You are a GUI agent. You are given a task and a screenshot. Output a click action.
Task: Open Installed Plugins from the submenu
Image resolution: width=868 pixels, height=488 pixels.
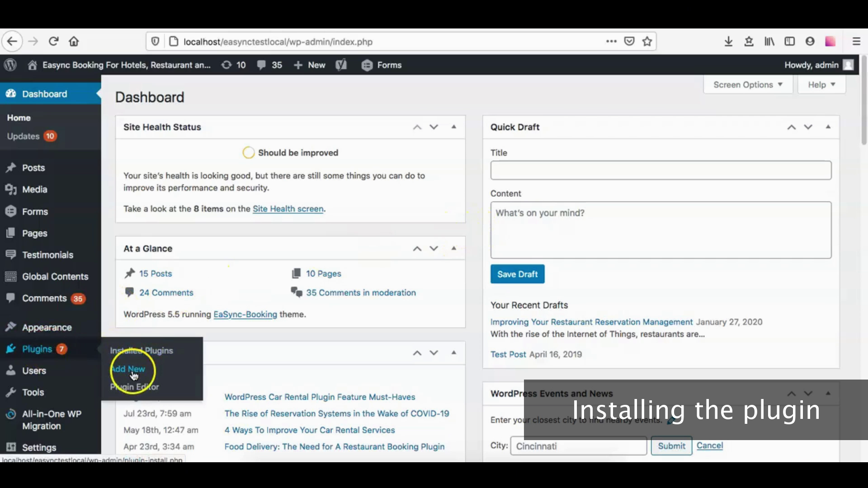(142, 350)
